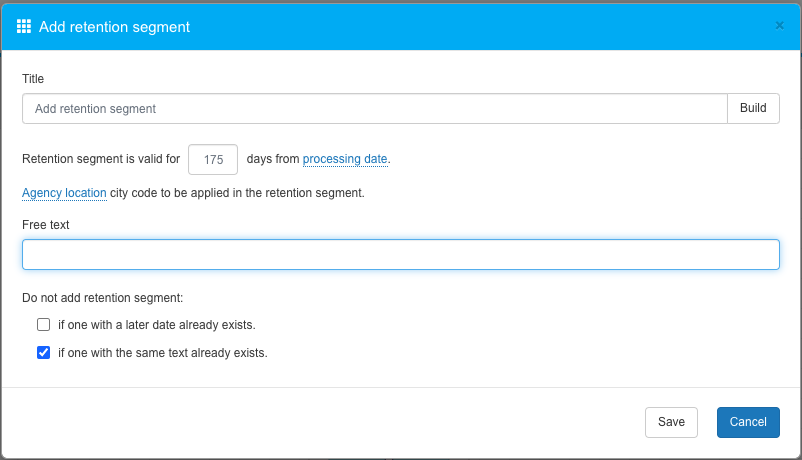Click the 'city code to be applied' text

tap(237, 193)
